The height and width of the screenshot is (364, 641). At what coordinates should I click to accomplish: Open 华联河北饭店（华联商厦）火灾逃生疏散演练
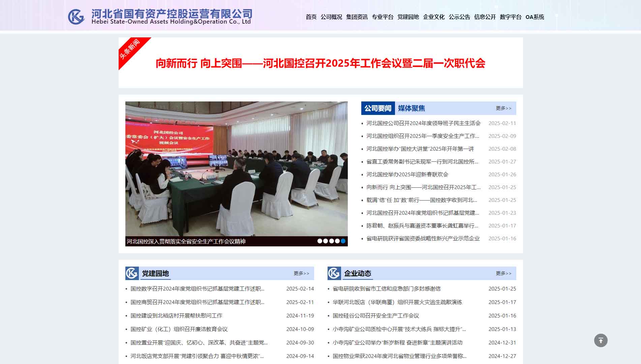click(x=397, y=302)
